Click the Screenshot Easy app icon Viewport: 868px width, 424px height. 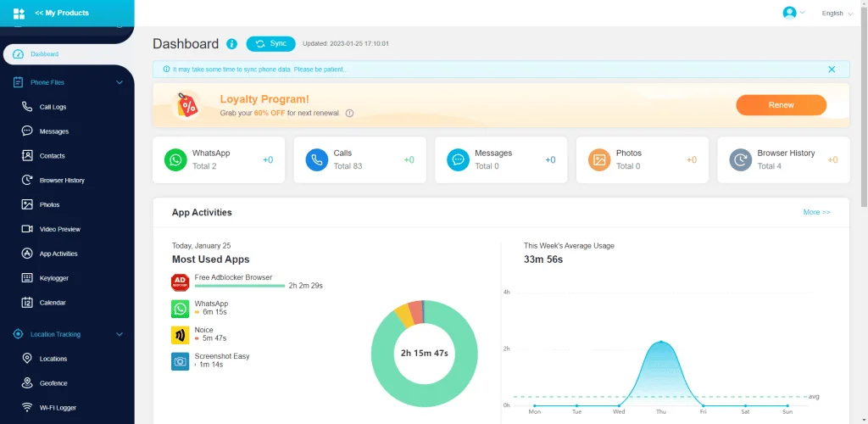[180, 360]
